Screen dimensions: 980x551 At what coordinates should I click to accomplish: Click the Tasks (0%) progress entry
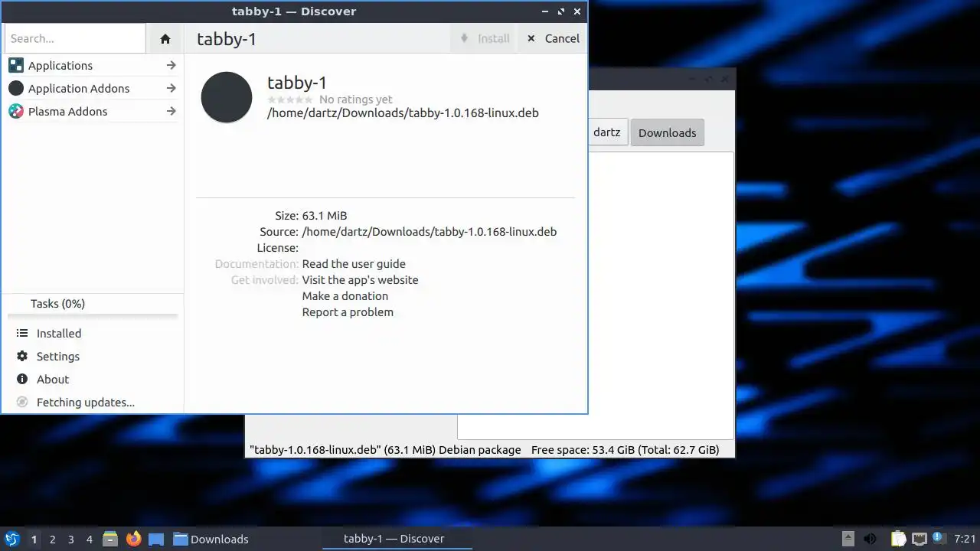[93, 304]
